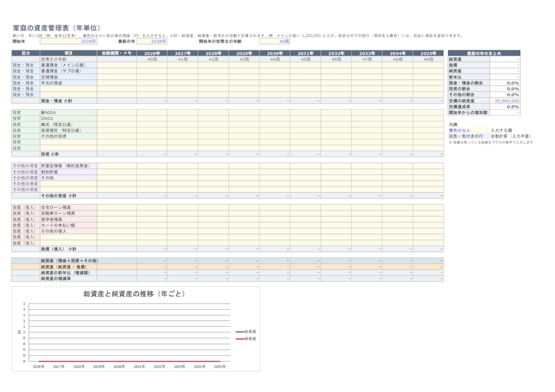Click the 灰色・色付きの行 legend cell
The width and height of the screenshot is (555, 392).
pyautogui.click(x=469, y=136)
